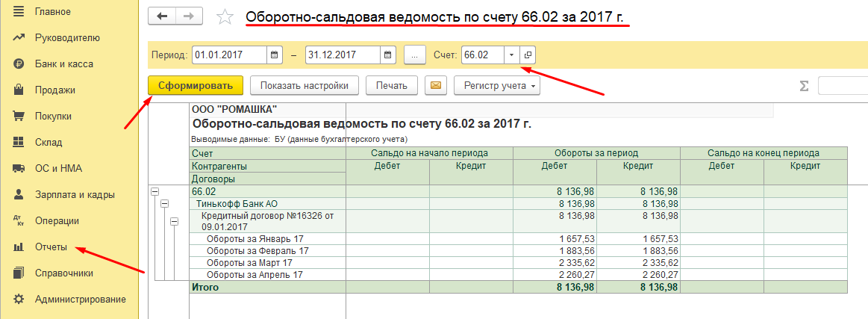Click debit value 2 335,62
868x319 pixels.
pos(575,262)
